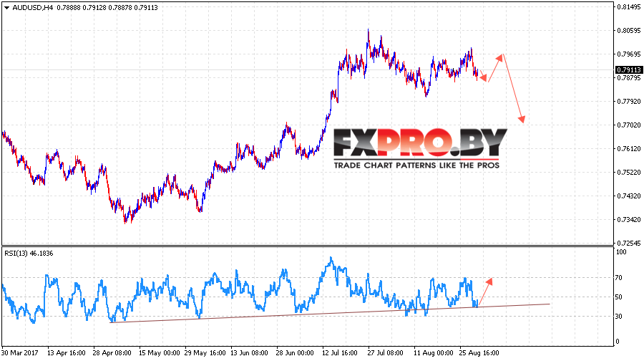Select the 25 Aug 16:00 date label

(479, 353)
